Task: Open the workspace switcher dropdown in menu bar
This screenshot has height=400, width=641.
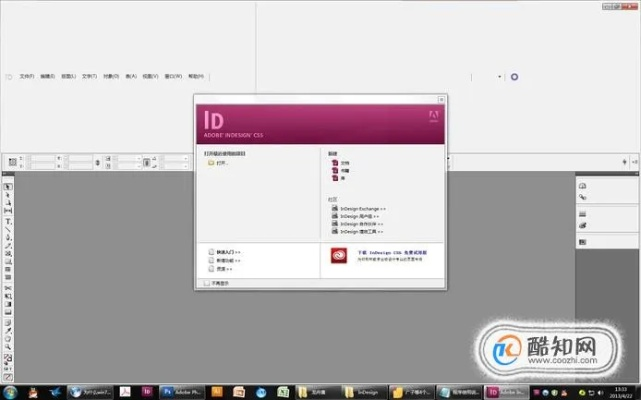Action: [x=500, y=76]
